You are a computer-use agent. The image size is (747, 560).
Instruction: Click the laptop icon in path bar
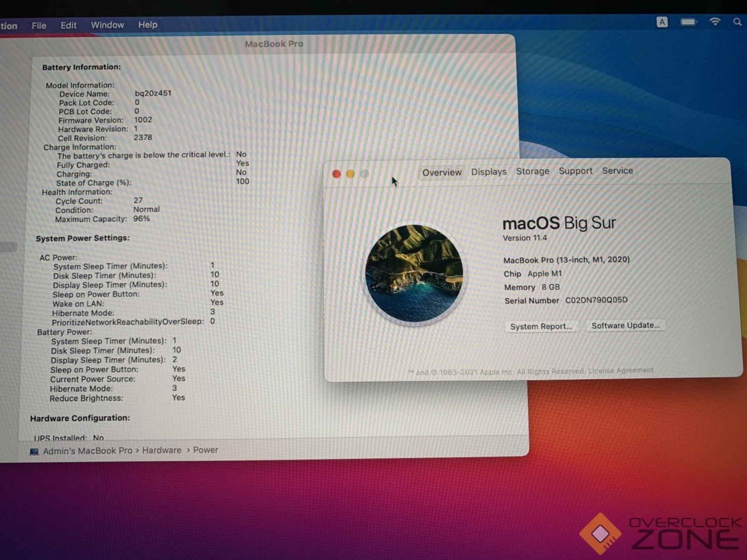(x=34, y=451)
